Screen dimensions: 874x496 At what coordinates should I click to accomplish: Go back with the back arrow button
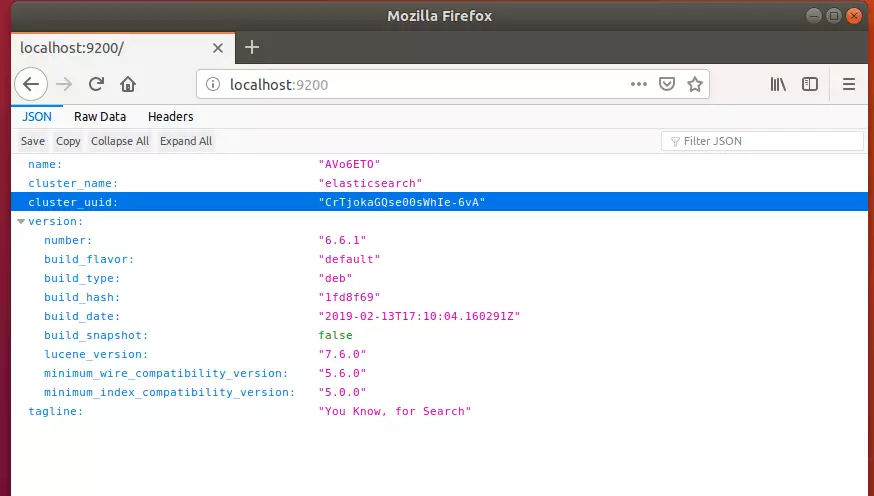point(31,84)
